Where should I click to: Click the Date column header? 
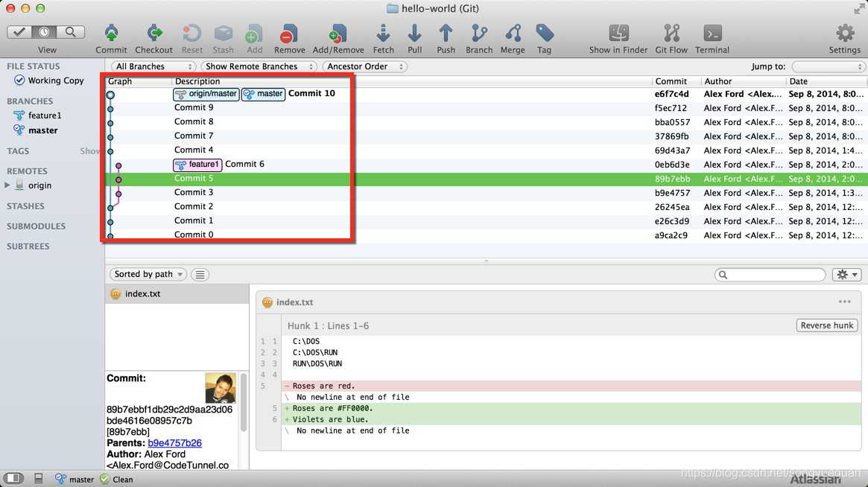pos(826,81)
